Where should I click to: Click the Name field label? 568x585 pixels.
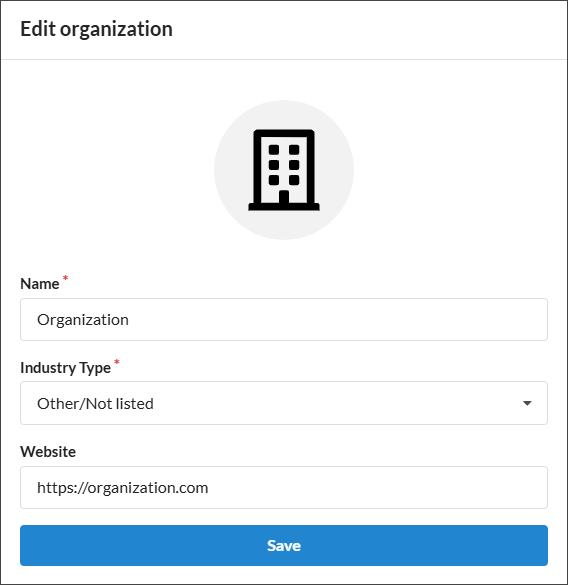[x=40, y=284]
